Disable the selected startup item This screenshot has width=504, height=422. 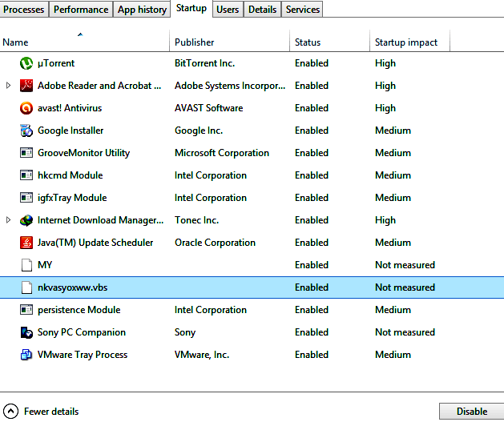click(x=471, y=412)
